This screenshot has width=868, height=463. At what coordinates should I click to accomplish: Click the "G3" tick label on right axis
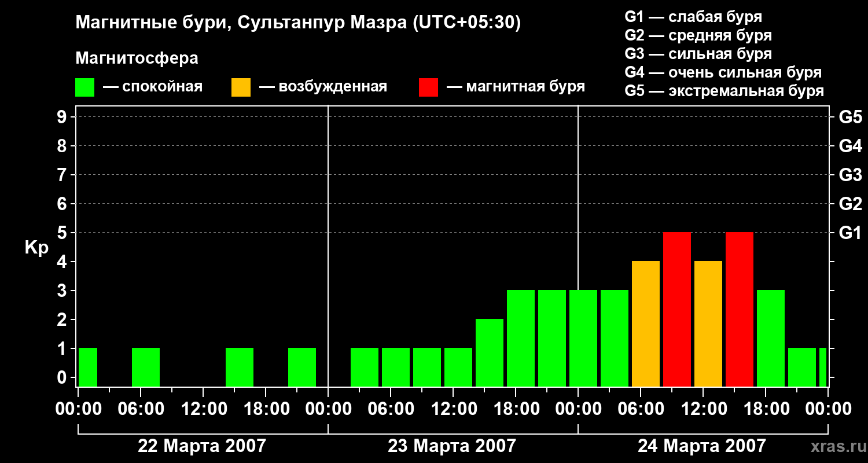pyautogui.click(x=851, y=175)
